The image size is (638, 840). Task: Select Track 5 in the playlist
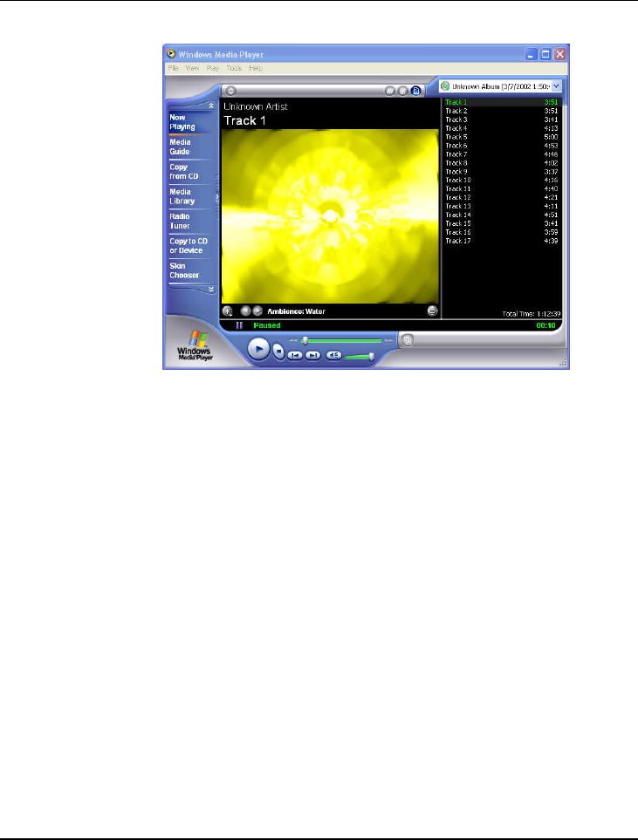[x=501, y=137]
